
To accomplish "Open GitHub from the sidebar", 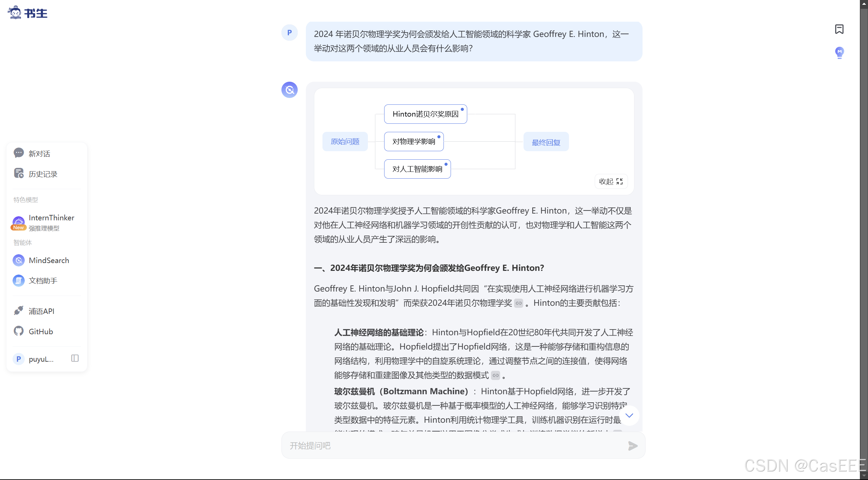I will [41, 332].
